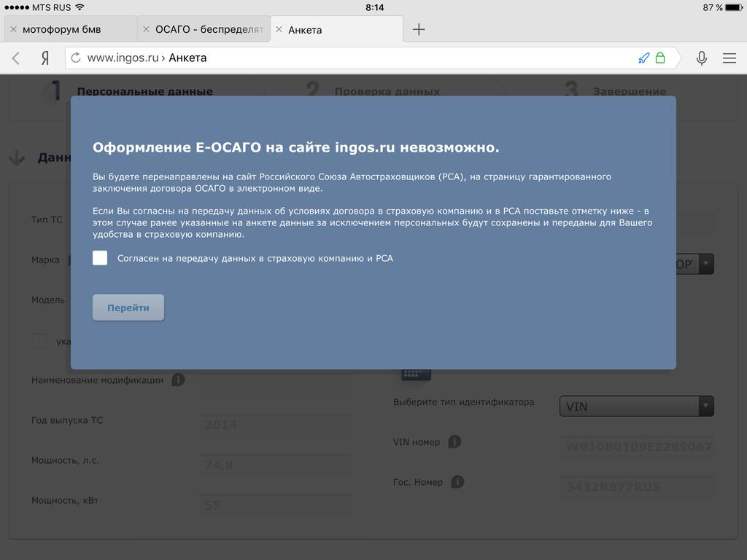Reload the page with the refresh icon
This screenshot has width=747, height=560.
point(76,58)
